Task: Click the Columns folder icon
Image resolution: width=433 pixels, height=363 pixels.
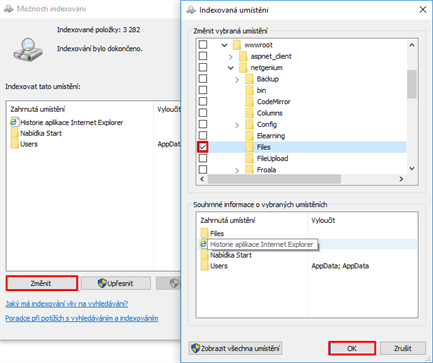Action: 249,113
